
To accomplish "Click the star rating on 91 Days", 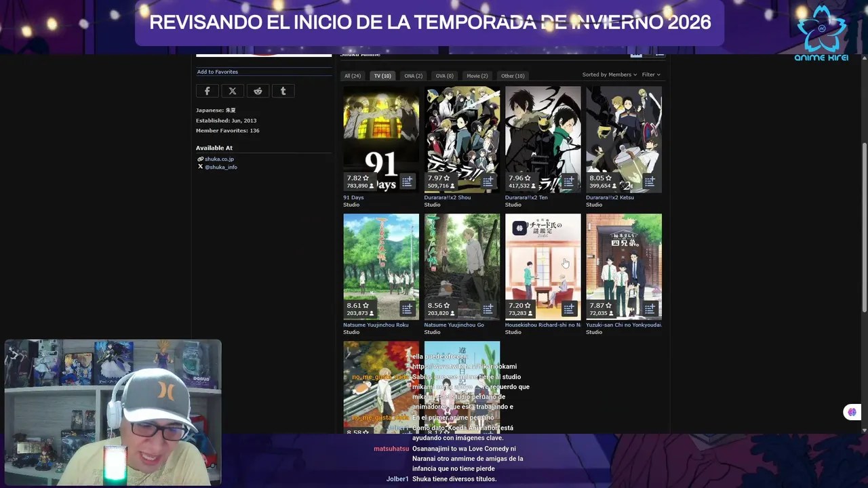I will pos(358,178).
